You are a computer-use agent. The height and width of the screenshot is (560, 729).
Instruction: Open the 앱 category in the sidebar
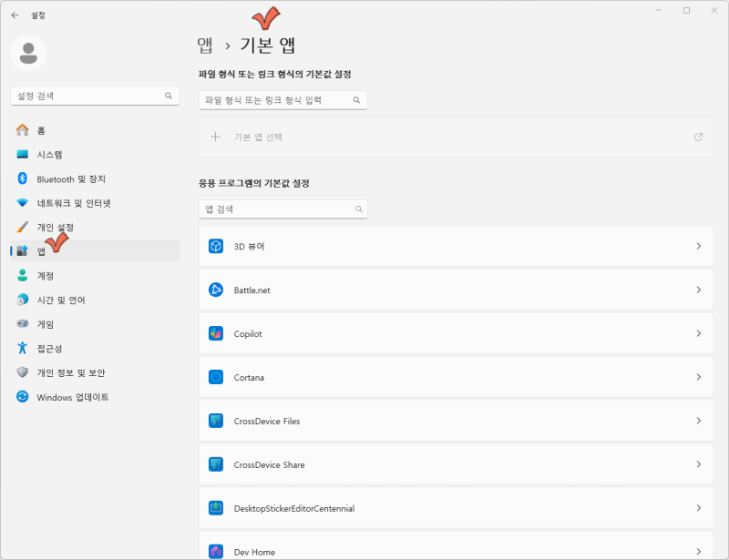point(96,251)
